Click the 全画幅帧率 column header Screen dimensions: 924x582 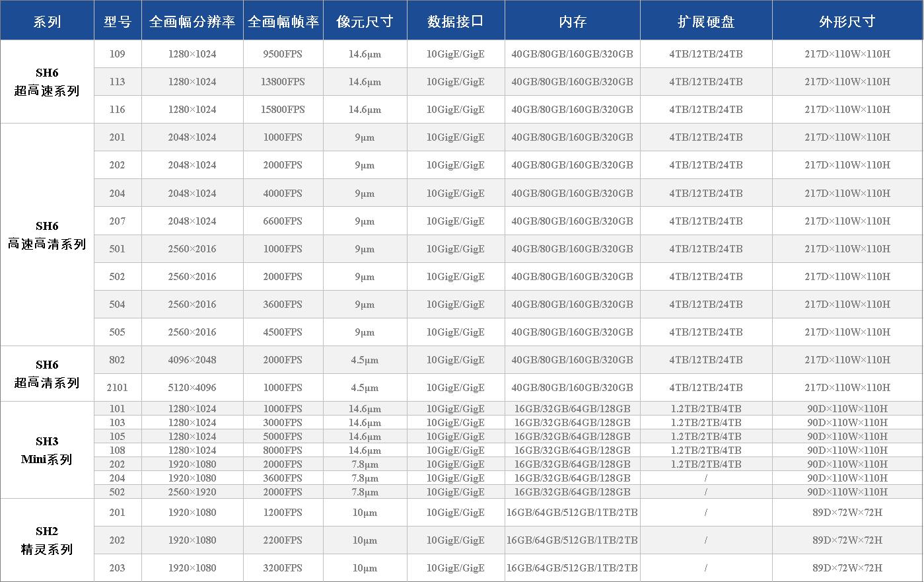(x=283, y=20)
